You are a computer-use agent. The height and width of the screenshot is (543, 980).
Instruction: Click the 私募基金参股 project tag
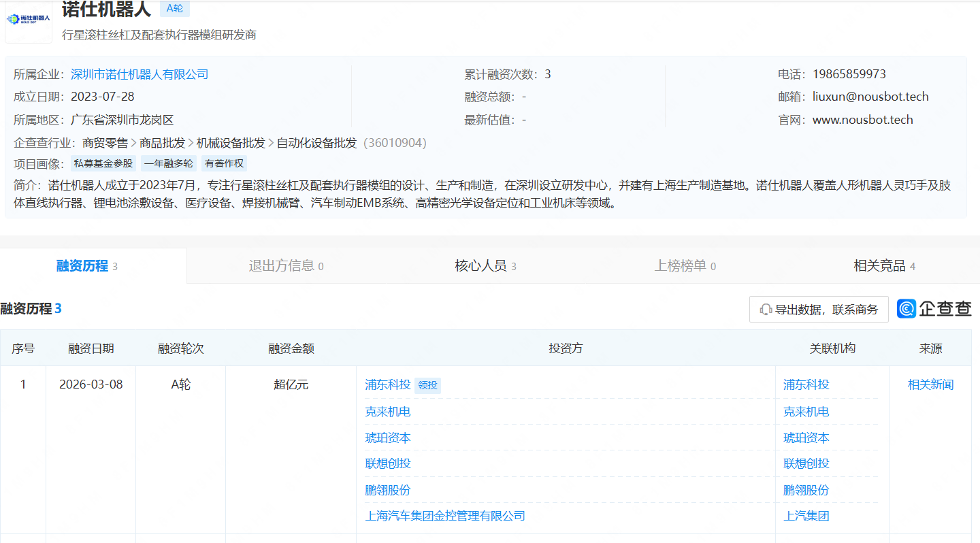(x=104, y=163)
